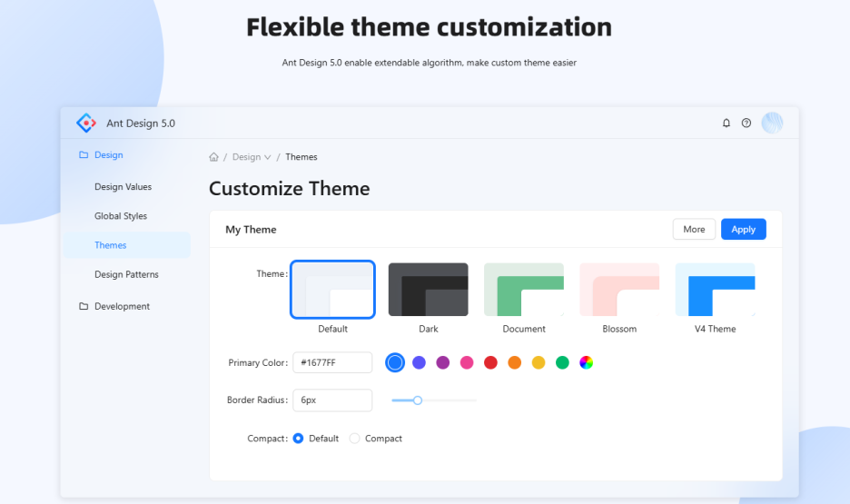Open the Design Values menu item
850x504 pixels.
point(127,186)
